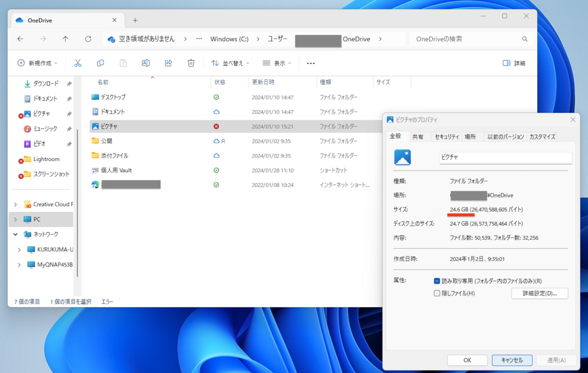Open the 表示 view dropdown

pos(277,63)
